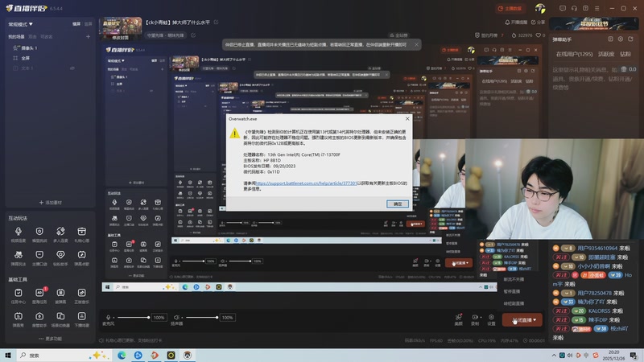Open the hamburger menu in title bar
644x362 pixels.
click(x=597, y=8)
